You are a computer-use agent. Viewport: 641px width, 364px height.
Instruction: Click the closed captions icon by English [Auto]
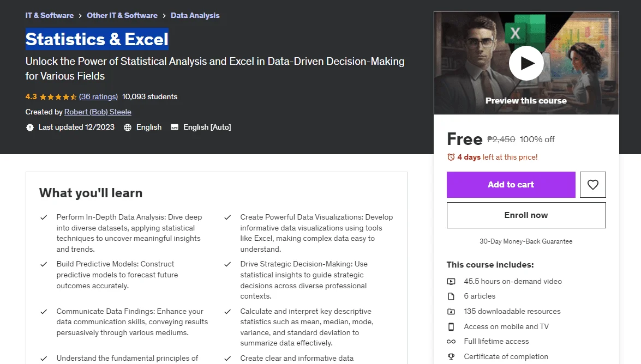[175, 128]
